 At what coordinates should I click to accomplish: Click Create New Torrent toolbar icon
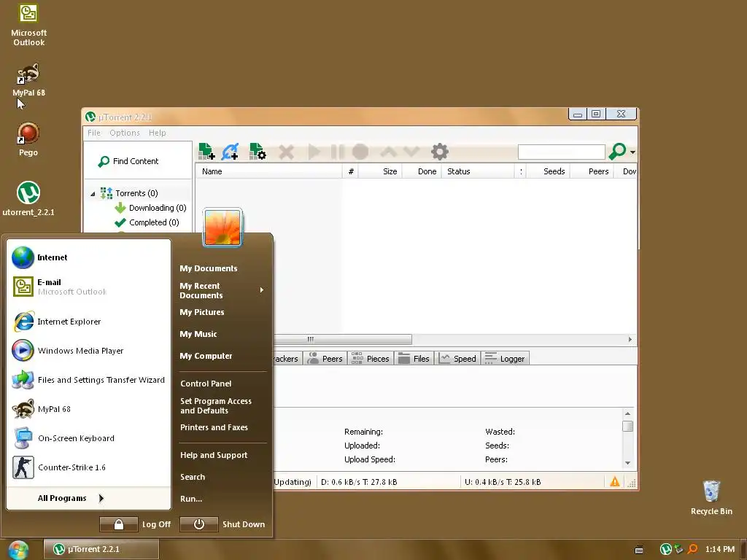(x=258, y=152)
